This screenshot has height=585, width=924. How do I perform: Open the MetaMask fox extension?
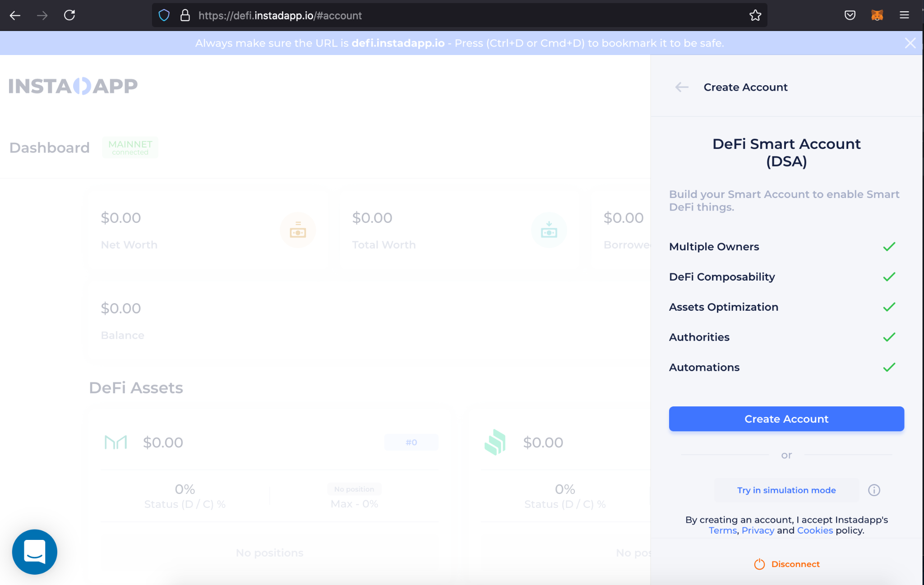877,15
